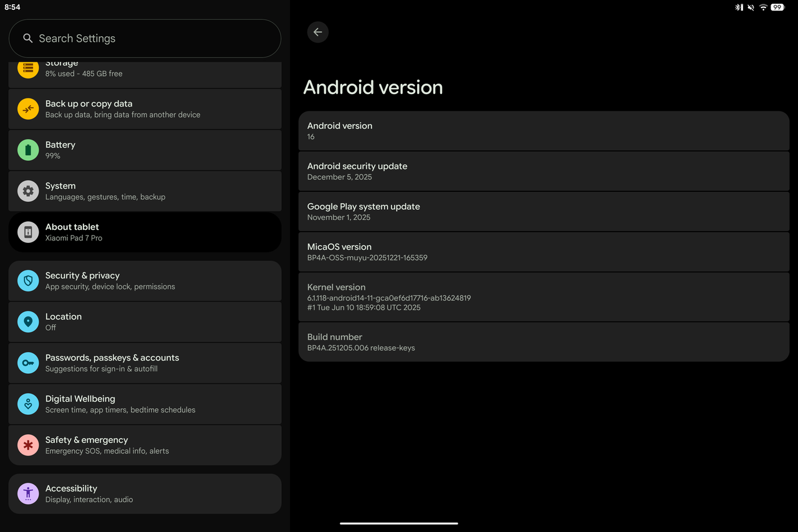798x532 pixels.
Task: Click the Search Settings field
Action: [145, 39]
